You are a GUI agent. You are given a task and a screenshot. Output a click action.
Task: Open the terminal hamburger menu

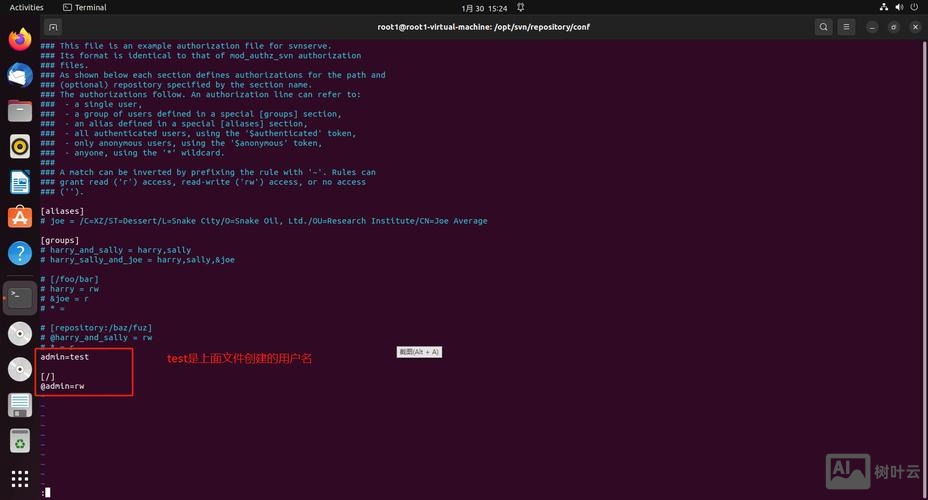click(847, 27)
